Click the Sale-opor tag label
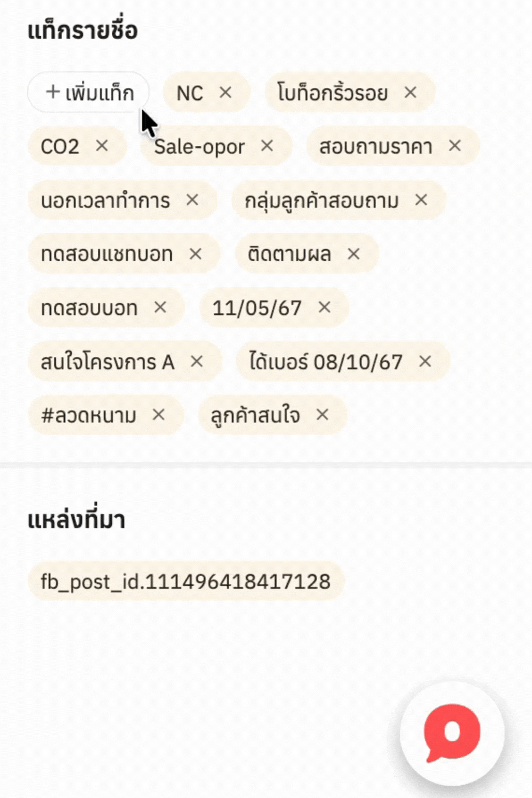The height and width of the screenshot is (798, 532). point(199,146)
